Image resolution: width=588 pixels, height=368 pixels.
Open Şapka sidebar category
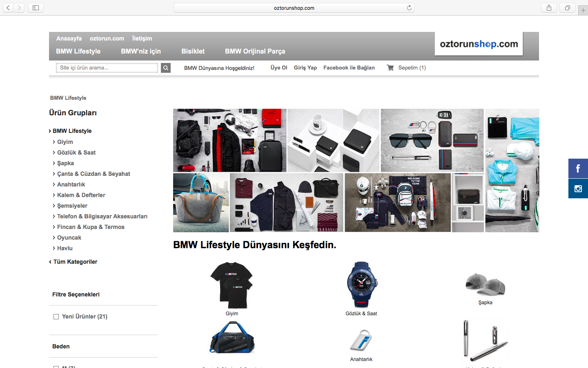(x=65, y=163)
